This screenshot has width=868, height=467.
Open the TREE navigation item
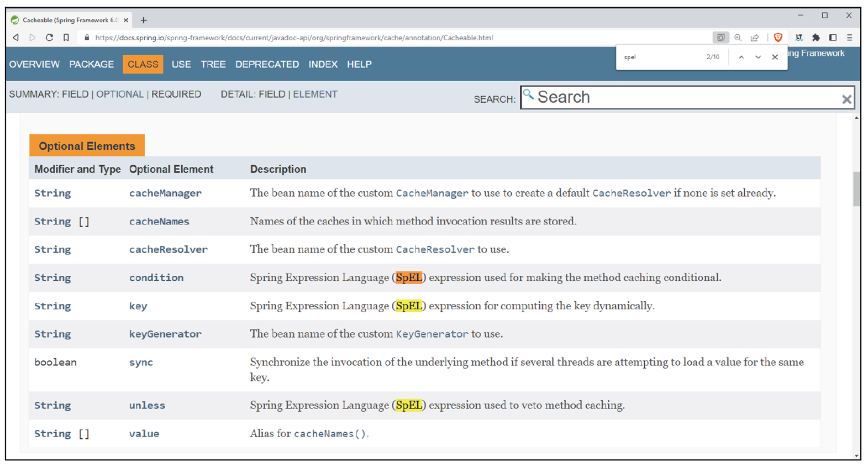213,64
